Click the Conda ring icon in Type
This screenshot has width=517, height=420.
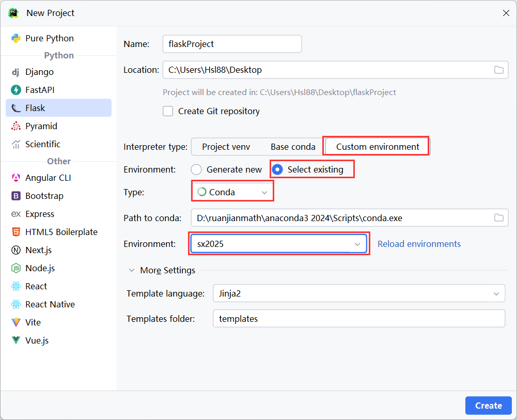(x=202, y=192)
